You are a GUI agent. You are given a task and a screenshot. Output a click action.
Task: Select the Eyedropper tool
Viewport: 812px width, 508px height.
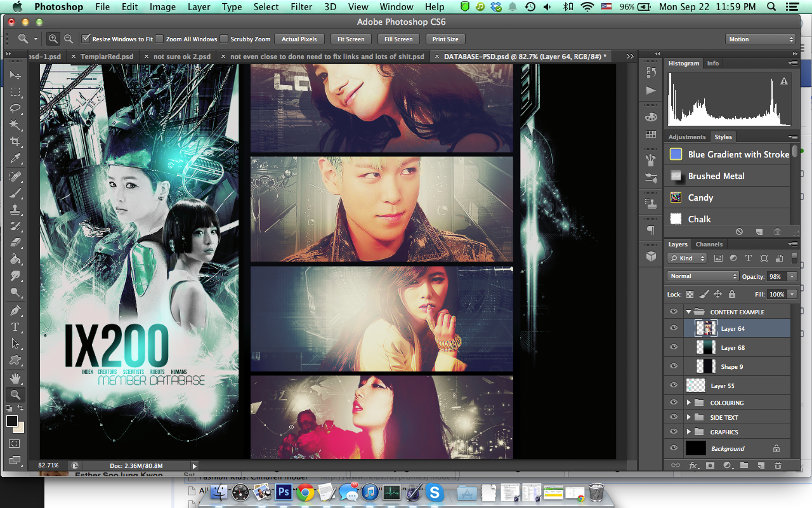15,158
